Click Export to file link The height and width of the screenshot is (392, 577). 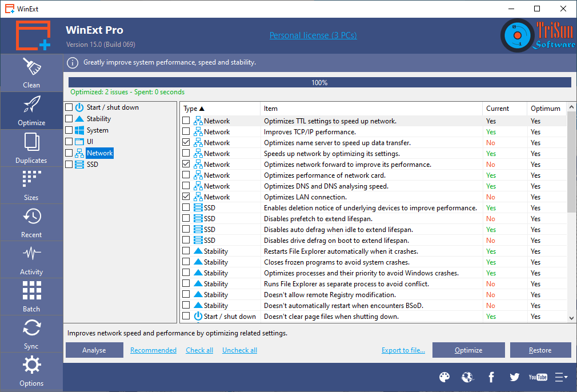[x=403, y=350]
